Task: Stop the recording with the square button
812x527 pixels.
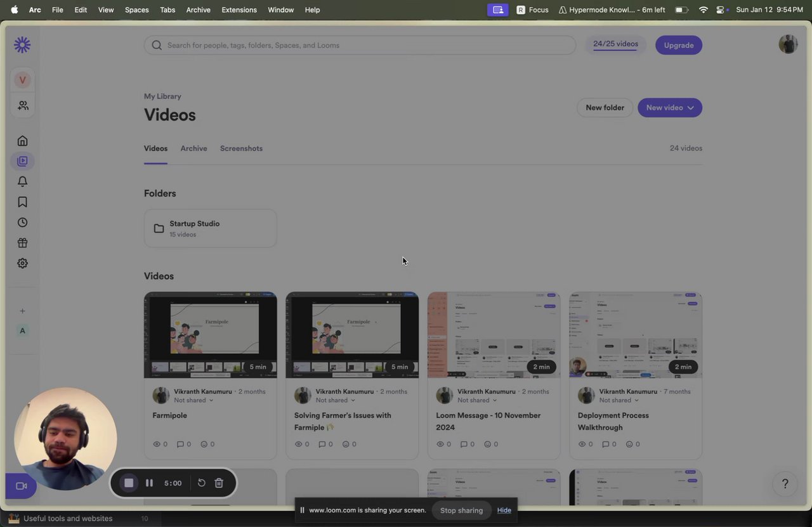Action: pos(129,483)
